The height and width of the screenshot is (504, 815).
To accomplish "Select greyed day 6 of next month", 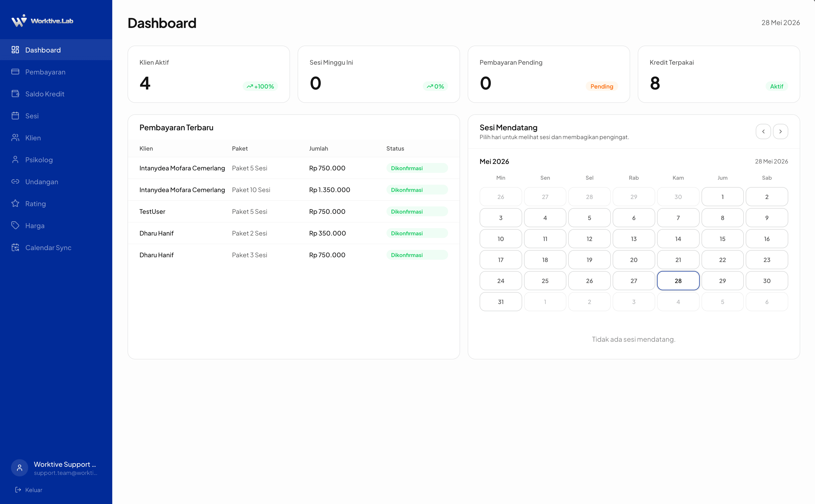I will click(767, 302).
